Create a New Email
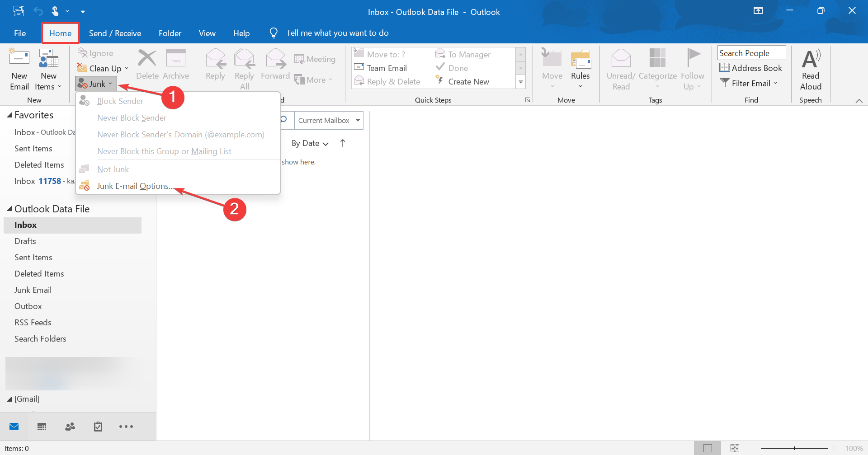This screenshot has width=868, height=455. click(19, 70)
